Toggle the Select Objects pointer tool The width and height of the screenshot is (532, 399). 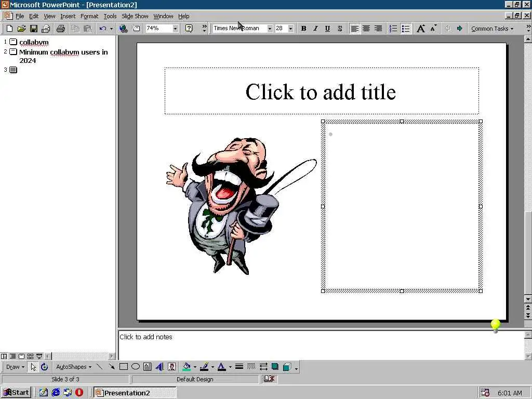click(33, 367)
